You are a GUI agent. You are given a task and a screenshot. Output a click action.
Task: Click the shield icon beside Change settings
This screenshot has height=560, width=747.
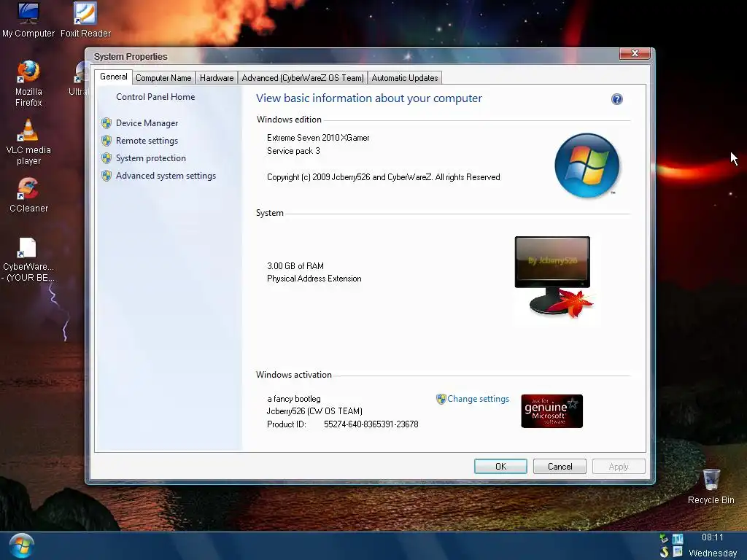click(441, 399)
